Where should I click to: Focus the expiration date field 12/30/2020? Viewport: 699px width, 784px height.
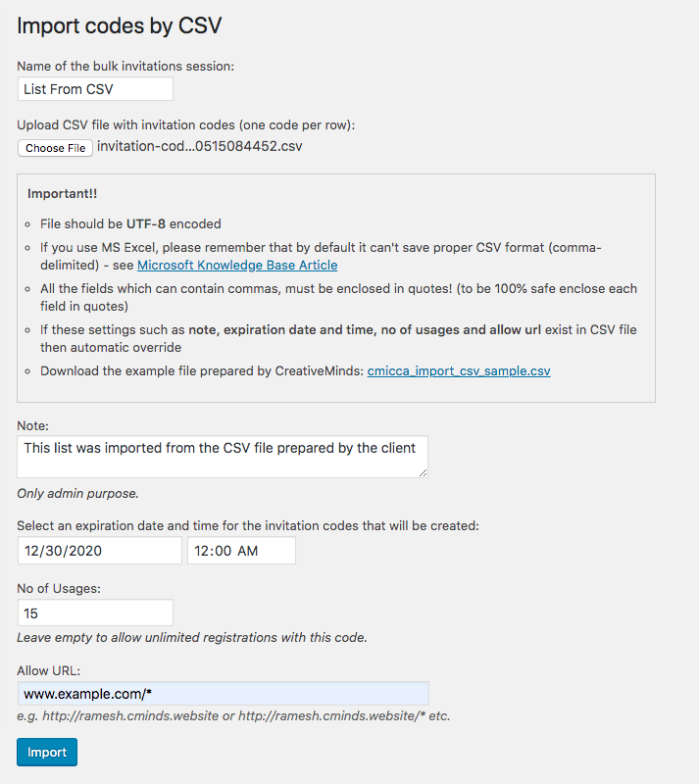pyautogui.click(x=99, y=551)
